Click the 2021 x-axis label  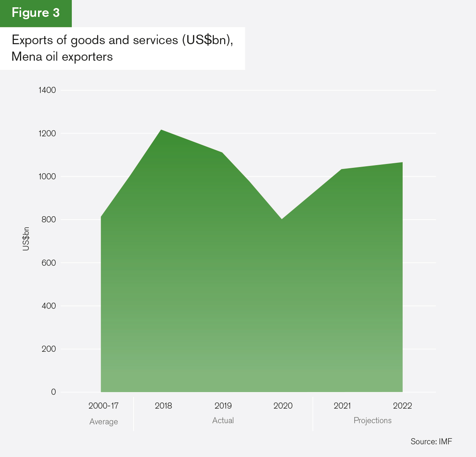coord(342,406)
